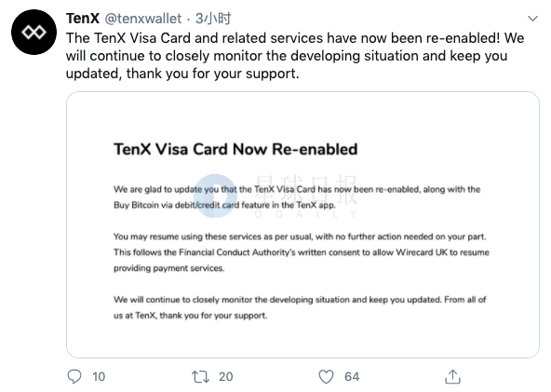This screenshot has width=551, height=392.
Task: Expand the tweet options chevron
Action: pyautogui.click(x=532, y=19)
